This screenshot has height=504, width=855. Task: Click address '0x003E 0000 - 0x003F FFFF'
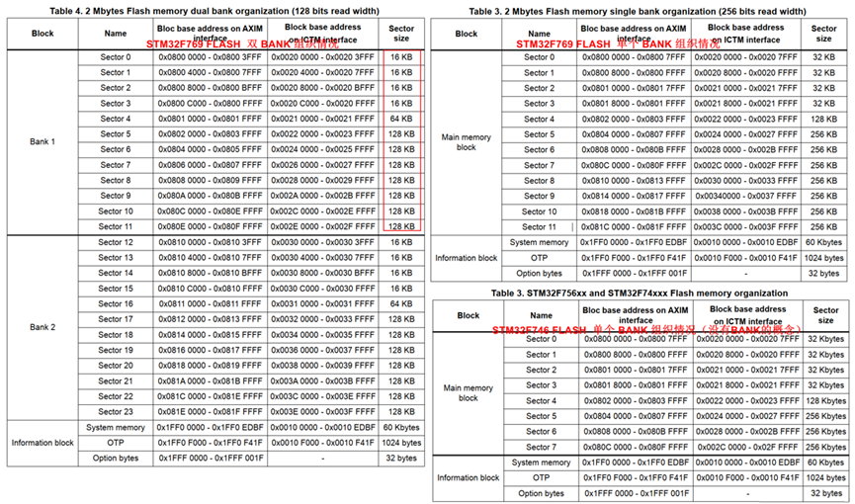coord(323,412)
